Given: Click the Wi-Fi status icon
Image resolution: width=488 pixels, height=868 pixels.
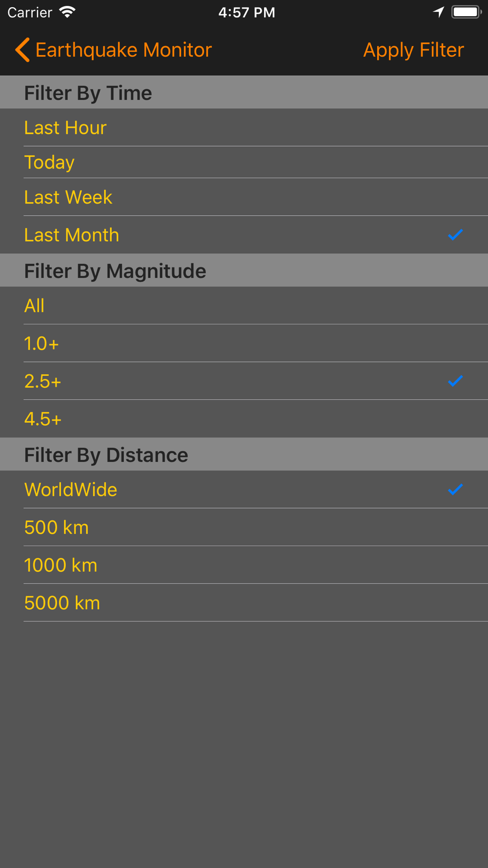Looking at the screenshot, I should pos(67,12).
